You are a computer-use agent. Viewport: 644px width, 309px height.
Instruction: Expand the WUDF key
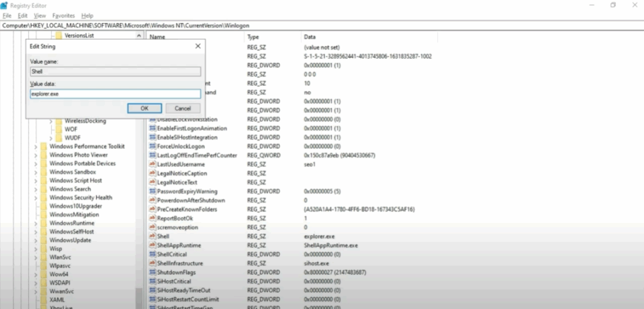pyautogui.click(x=51, y=138)
